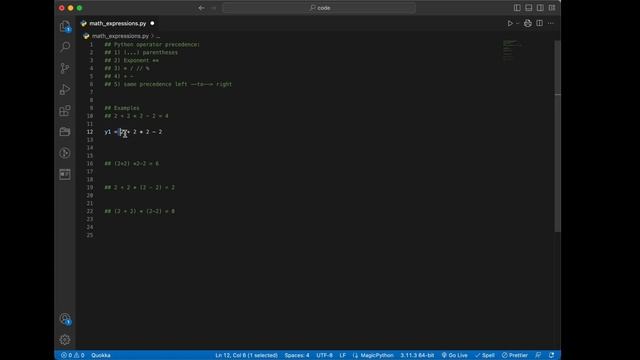
Task: Open the circular play icon view in activity bar
Action: tap(65, 153)
